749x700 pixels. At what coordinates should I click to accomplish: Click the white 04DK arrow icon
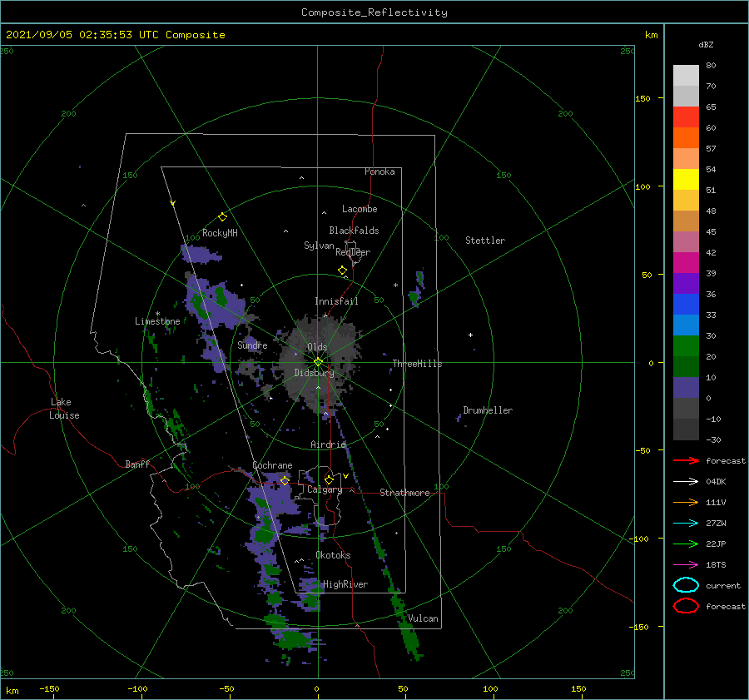point(686,481)
